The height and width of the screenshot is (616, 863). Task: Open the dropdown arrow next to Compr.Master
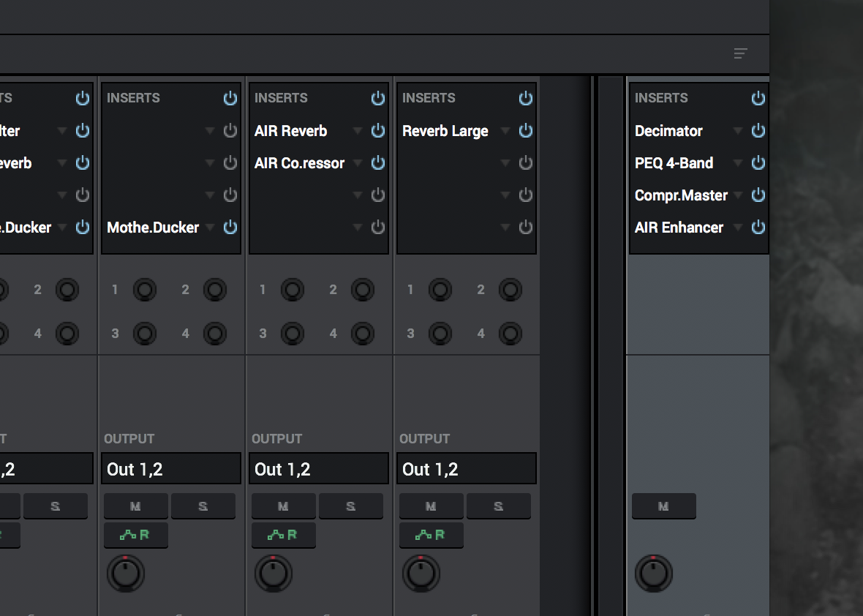click(738, 195)
